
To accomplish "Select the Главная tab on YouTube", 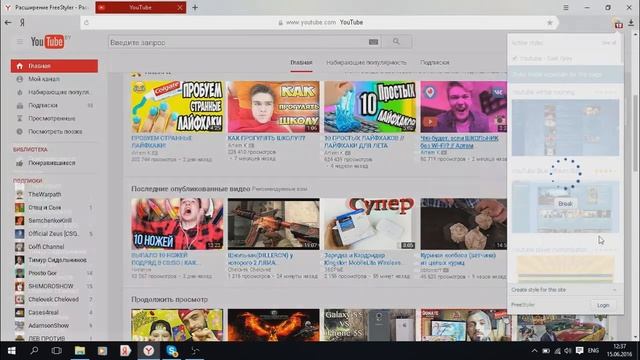I will 301,62.
